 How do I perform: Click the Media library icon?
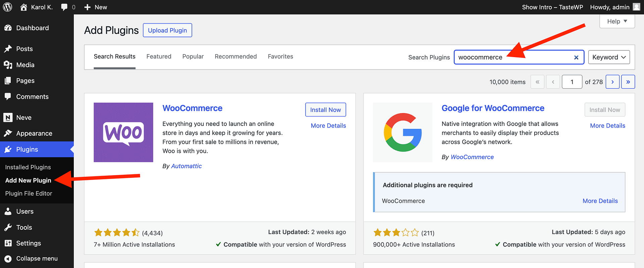(8, 65)
